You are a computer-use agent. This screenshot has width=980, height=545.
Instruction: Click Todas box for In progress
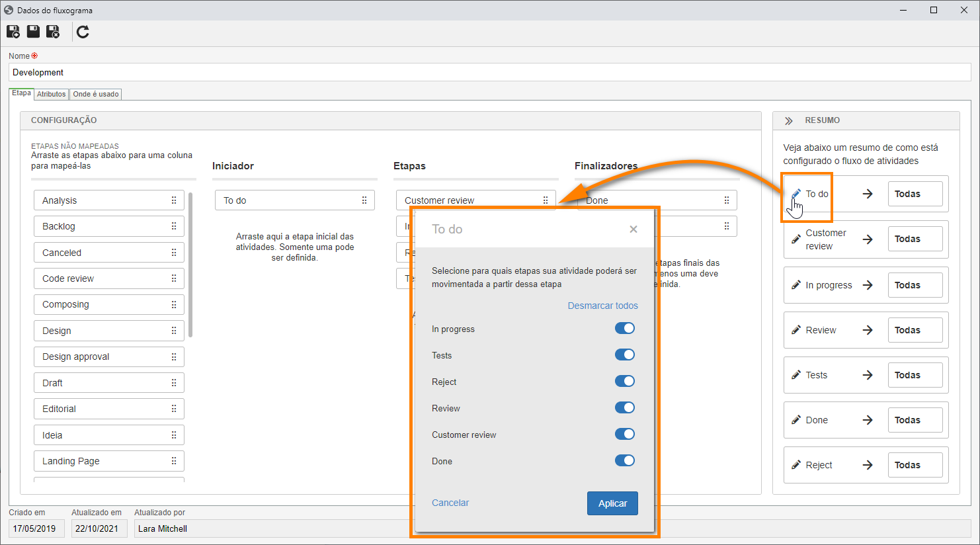[x=915, y=285]
